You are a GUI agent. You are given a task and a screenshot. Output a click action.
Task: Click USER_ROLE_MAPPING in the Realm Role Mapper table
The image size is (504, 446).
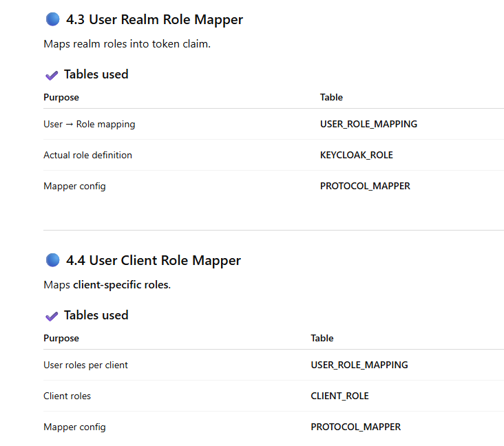point(368,124)
